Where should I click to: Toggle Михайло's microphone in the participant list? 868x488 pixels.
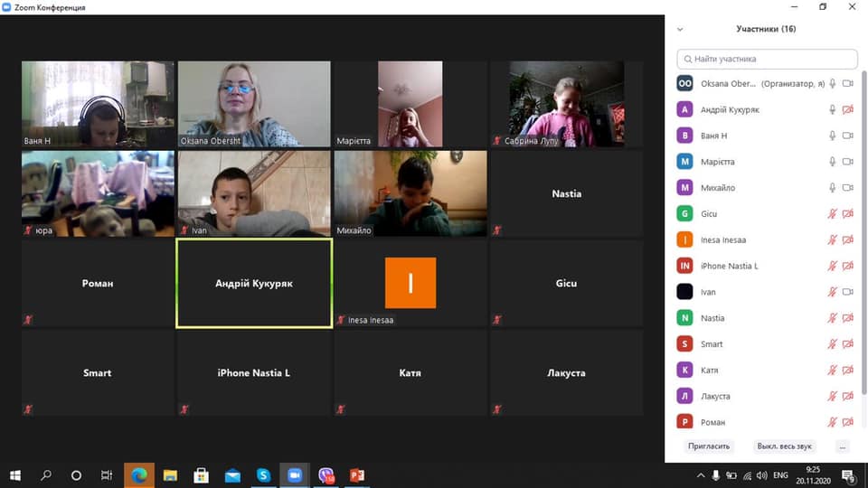(x=833, y=188)
